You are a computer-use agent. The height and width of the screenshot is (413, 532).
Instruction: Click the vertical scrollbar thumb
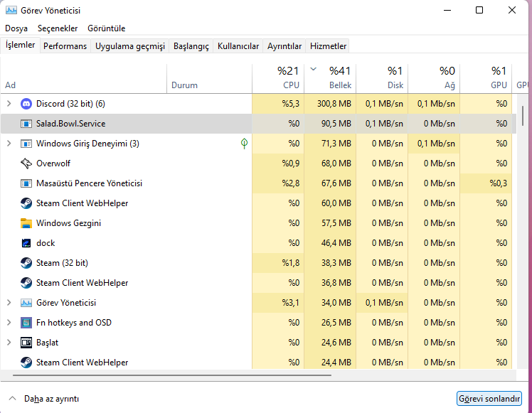click(x=523, y=114)
